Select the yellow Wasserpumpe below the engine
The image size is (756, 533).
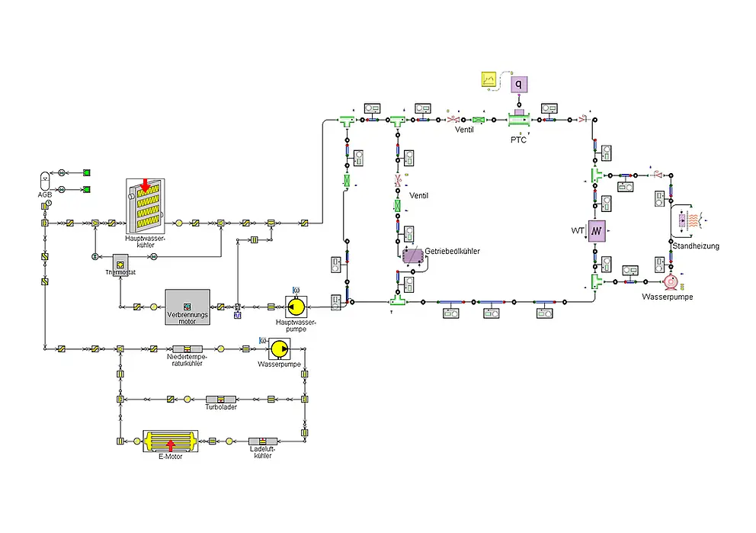coord(278,348)
